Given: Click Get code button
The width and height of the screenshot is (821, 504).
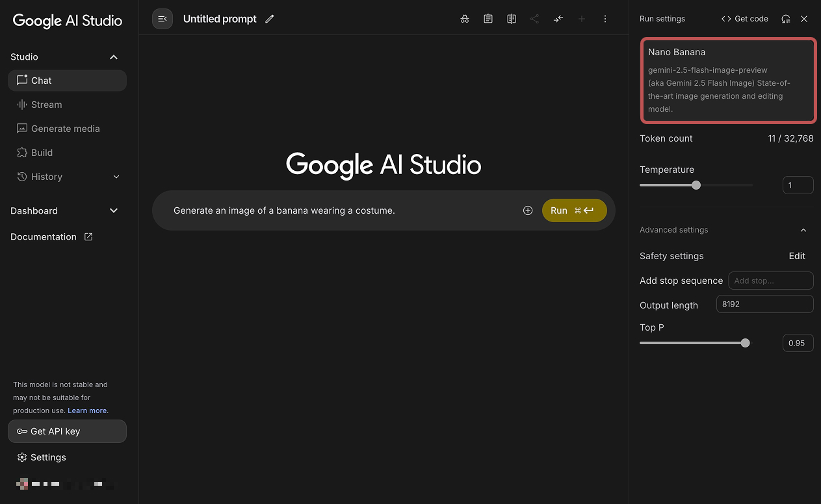Looking at the screenshot, I should pos(745,19).
